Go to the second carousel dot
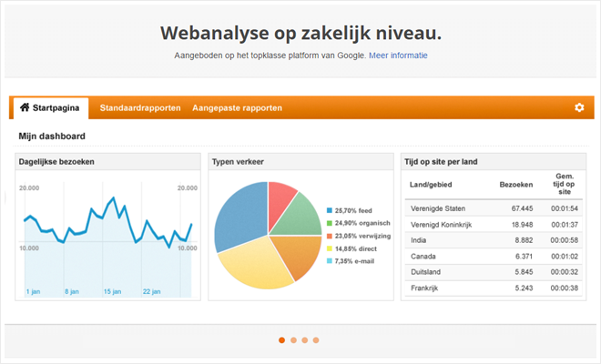The width and height of the screenshot is (601, 364). 293,340
